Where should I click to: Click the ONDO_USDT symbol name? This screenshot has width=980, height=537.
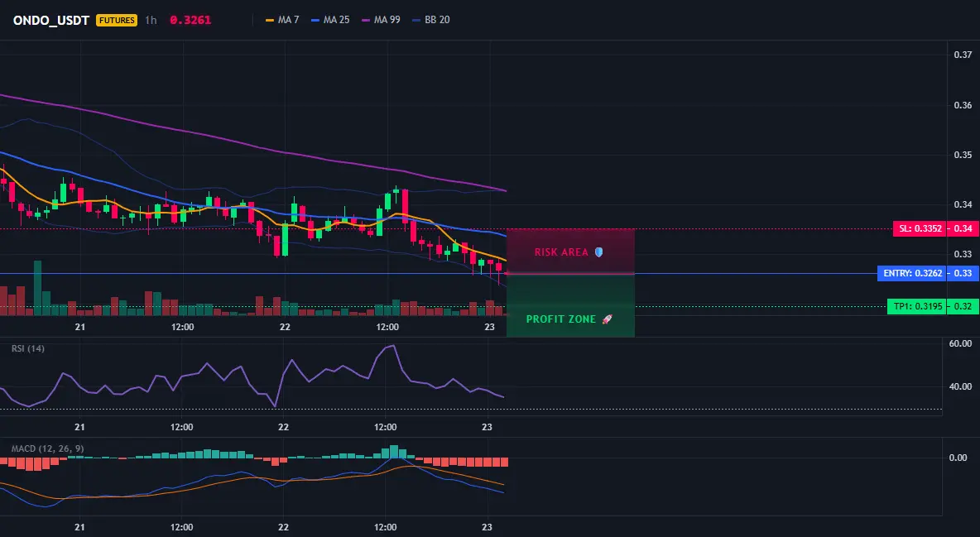pyautogui.click(x=51, y=20)
